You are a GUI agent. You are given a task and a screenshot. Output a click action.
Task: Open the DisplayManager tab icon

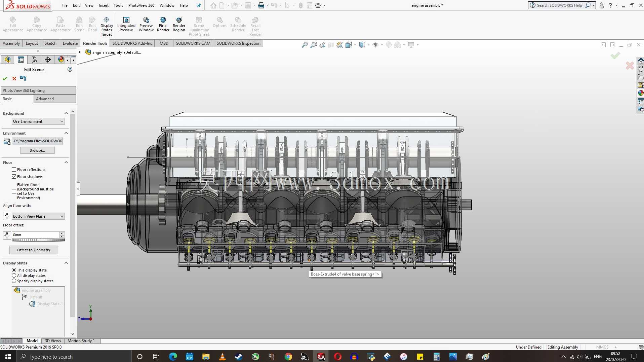click(x=61, y=60)
